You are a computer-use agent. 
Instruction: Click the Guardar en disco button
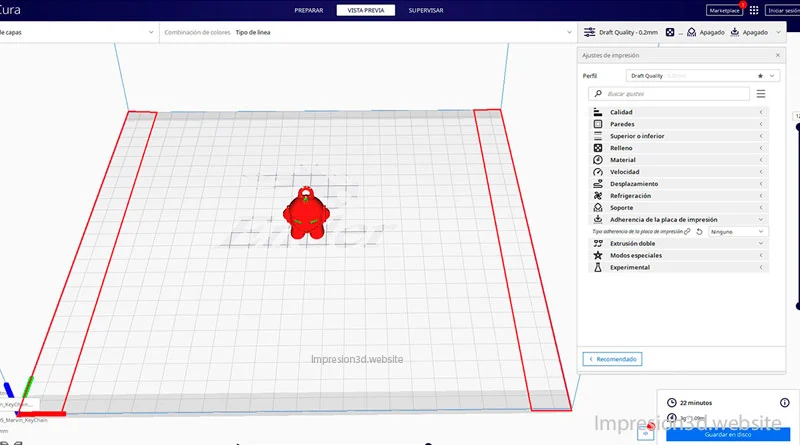(x=728, y=434)
